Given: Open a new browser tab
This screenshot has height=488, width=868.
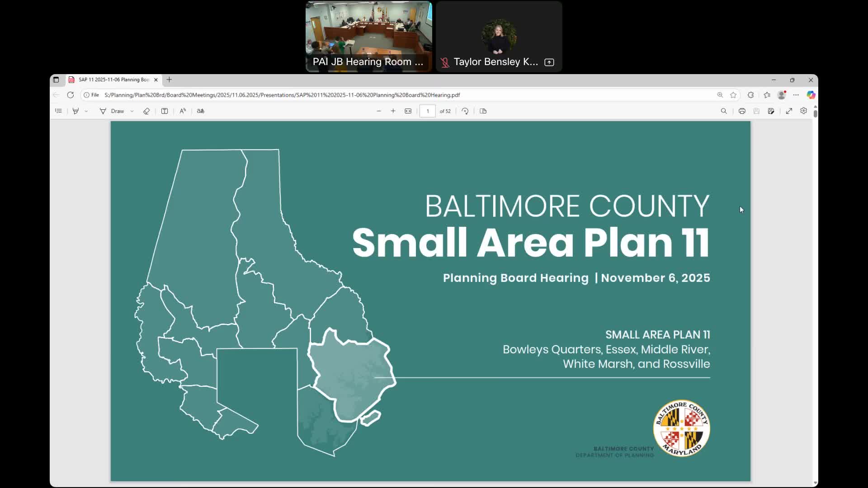Looking at the screenshot, I should (x=169, y=80).
